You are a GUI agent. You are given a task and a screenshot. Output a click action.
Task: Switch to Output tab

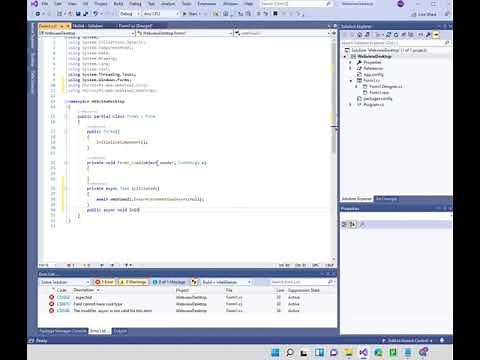pyautogui.click(x=120, y=331)
